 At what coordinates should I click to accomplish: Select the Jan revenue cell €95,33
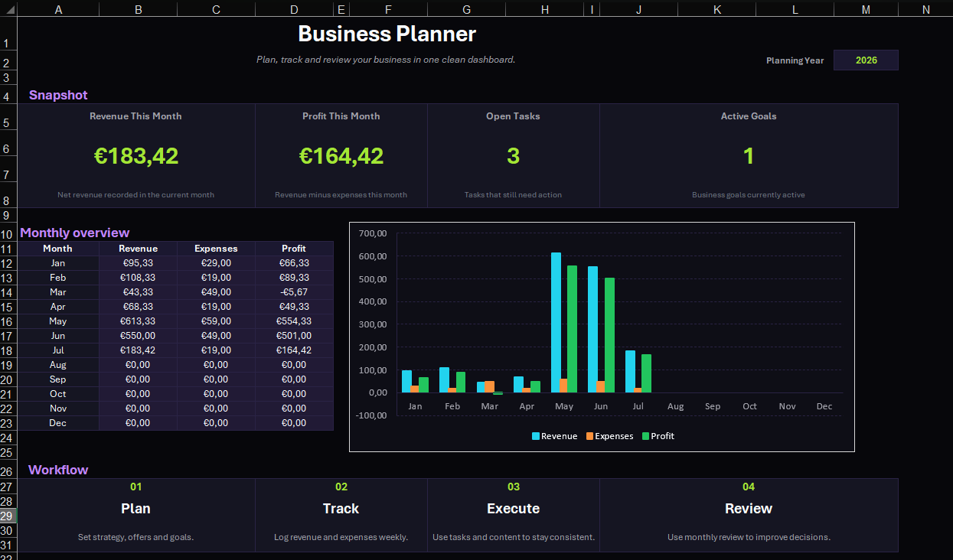(138, 263)
